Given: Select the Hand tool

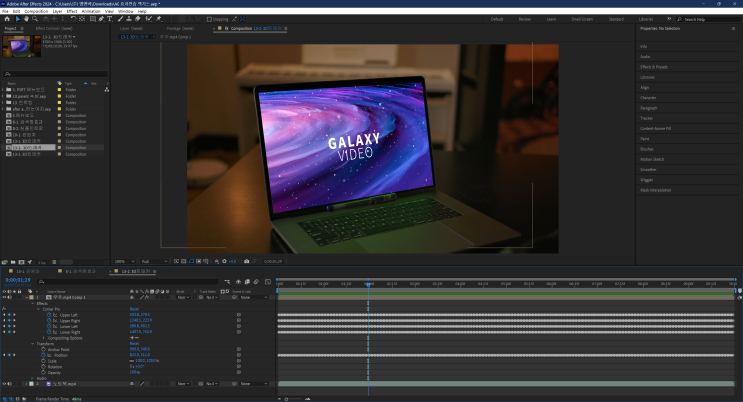Looking at the screenshot, I should coord(26,18).
